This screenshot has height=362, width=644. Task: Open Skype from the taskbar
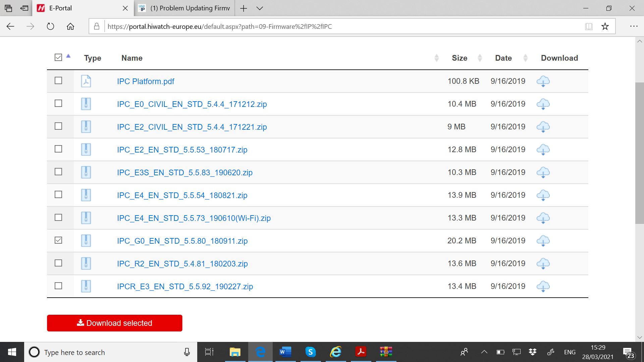pos(310,352)
